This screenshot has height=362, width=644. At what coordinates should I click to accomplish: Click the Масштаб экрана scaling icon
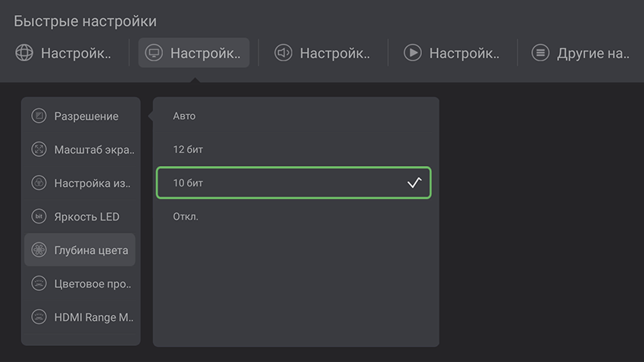coord(39,149)
